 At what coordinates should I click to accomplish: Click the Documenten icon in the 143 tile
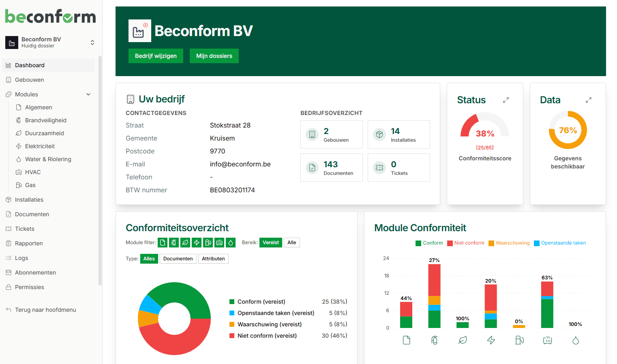point(312,168)
